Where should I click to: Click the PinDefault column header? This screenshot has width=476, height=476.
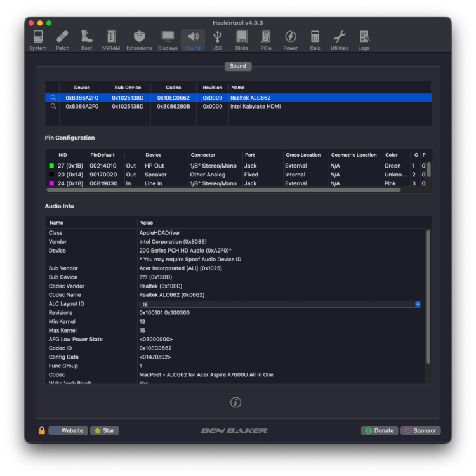click(102, 155)
